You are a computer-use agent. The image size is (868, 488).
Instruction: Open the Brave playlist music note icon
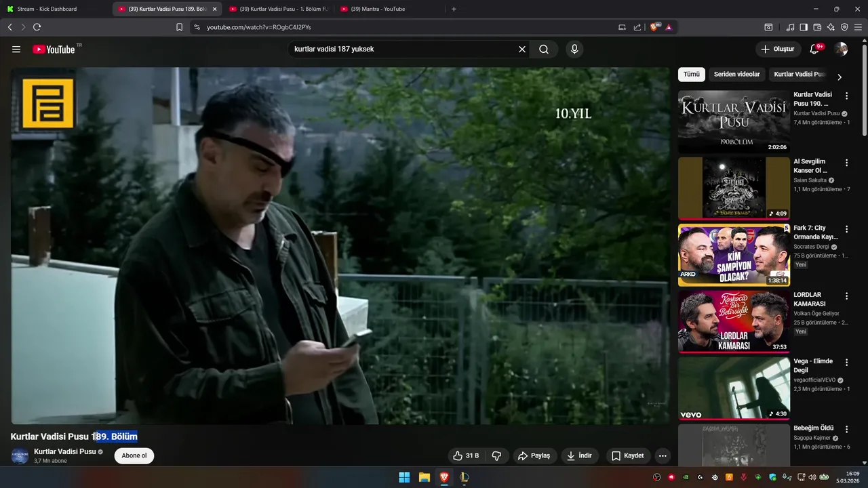click(790, 27)
